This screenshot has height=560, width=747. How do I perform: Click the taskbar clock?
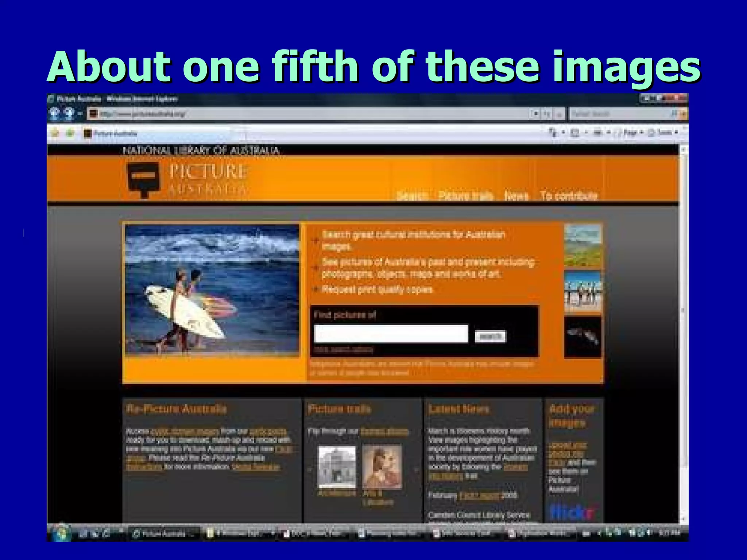[x=669, y=533]
